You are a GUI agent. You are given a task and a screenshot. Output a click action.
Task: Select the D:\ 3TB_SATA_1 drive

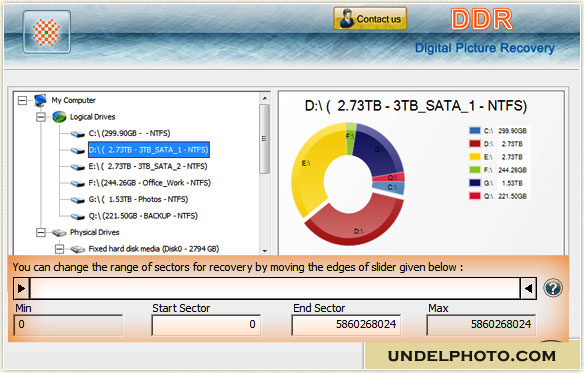[149, 150]
